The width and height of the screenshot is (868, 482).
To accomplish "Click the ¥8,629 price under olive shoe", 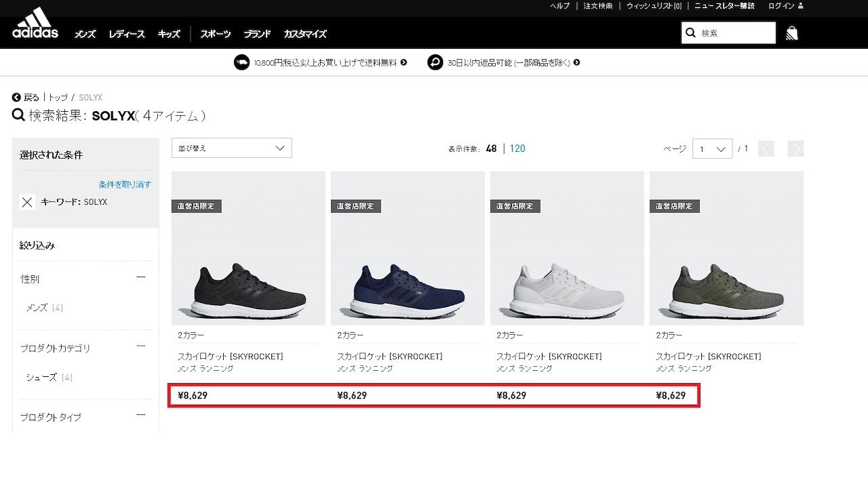I will tap(671, 396).
